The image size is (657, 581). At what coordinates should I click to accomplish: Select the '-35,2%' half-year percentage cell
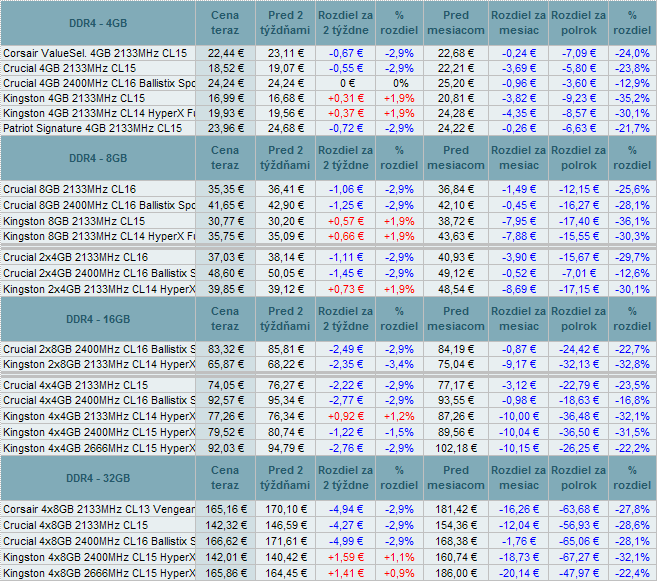pos(632,98)
